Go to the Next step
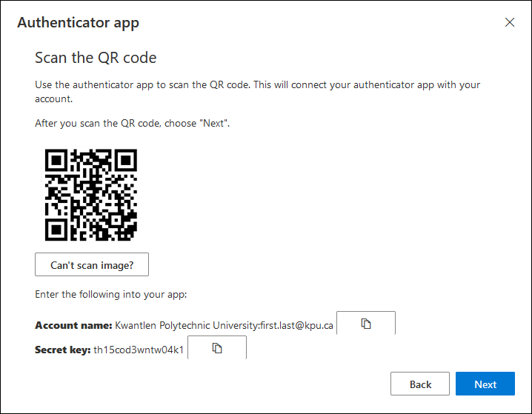The width and height of the screenshot is (532, 414). point(485,384)
